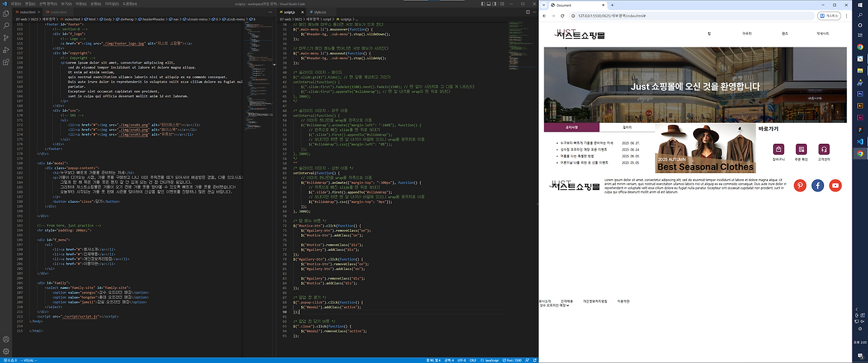
Task: Open VS Code from the Windows taskbar
Action: (x=860, y=141)
